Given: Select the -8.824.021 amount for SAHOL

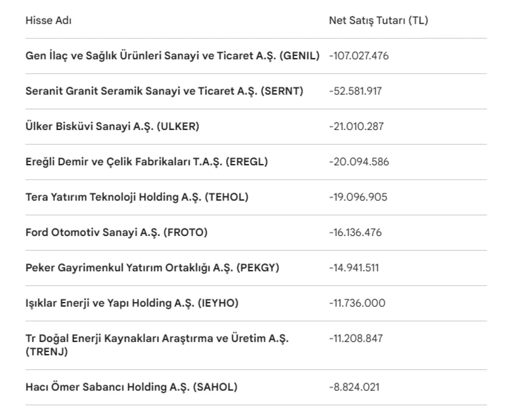Looking at the screenshot, I should pos(354,387).
